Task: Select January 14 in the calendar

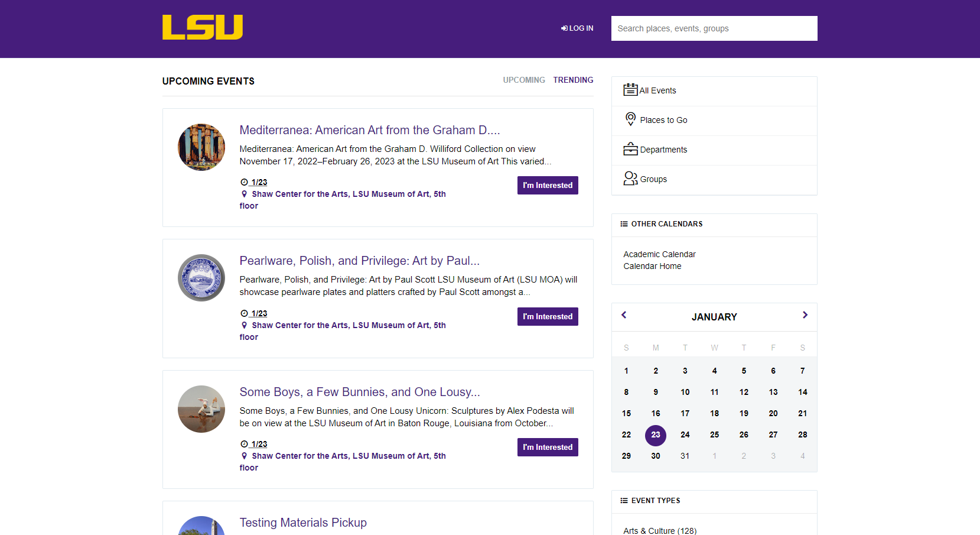Action: click(x=802, y=392)
